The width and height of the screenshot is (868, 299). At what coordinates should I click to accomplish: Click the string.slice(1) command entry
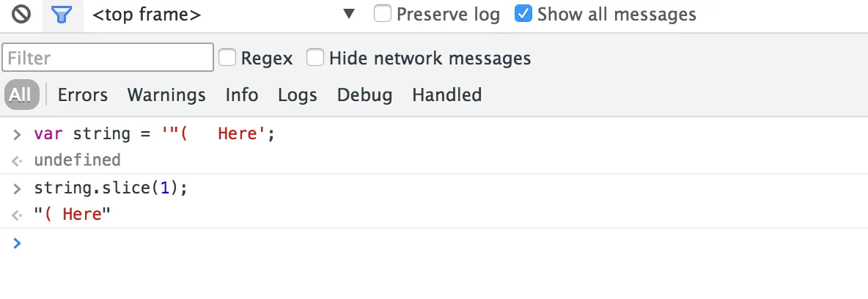111,188
